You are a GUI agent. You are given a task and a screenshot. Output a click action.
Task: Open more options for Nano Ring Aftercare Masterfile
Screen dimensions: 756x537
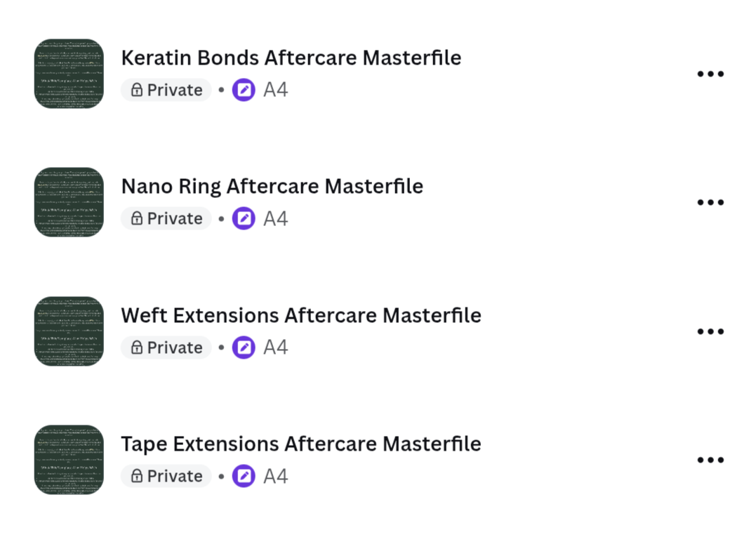click(x=710, y=202)
